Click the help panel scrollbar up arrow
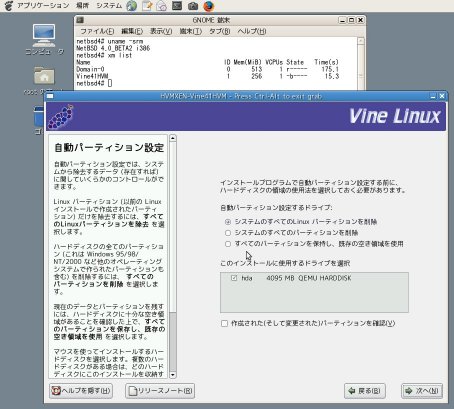 pos(173,138)
